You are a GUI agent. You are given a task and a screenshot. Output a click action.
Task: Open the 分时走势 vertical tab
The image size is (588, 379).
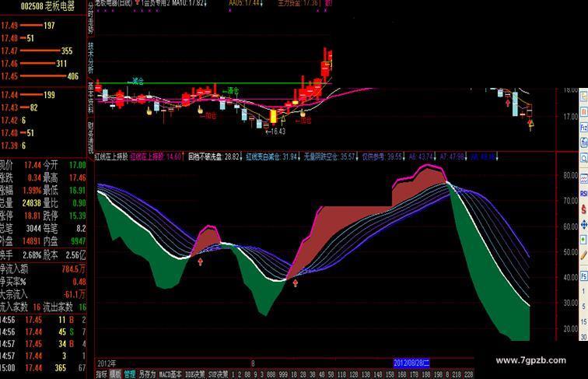click(91, 17)
